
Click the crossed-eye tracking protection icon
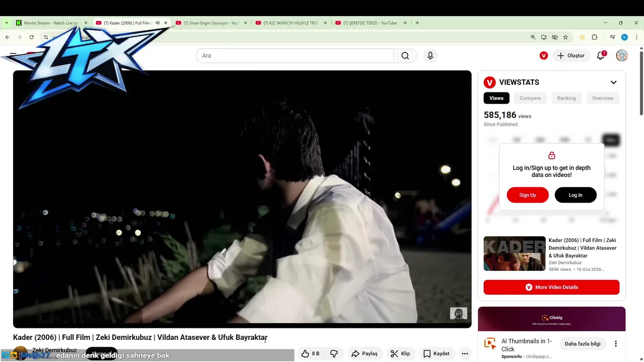(554, 37)
